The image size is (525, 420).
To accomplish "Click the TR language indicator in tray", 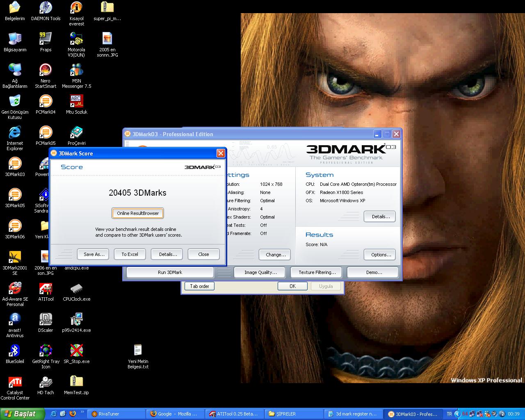I will [449, 414].
